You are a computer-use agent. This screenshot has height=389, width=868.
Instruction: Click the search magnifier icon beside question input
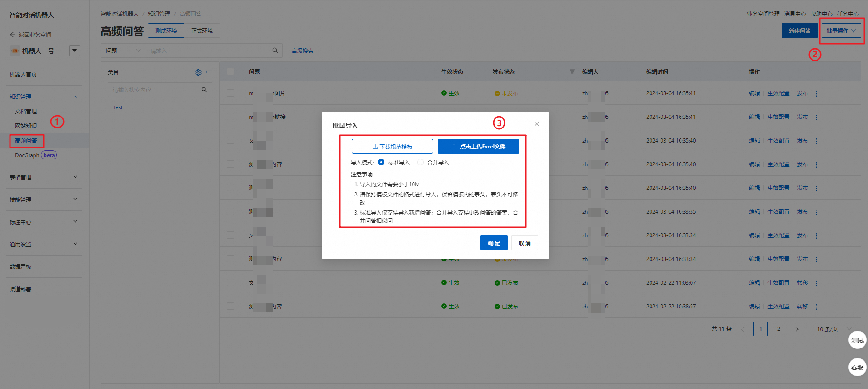275,51
